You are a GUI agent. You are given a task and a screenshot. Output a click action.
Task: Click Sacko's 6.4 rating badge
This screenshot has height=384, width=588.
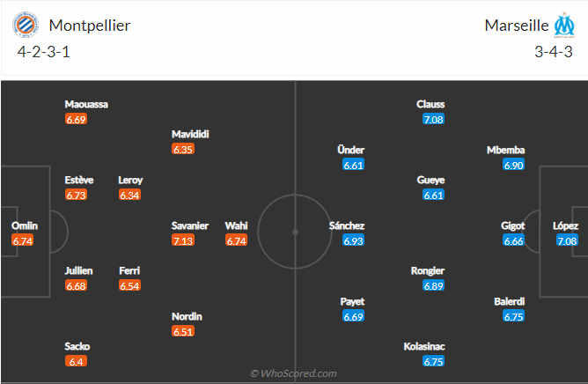coord(76,361)
